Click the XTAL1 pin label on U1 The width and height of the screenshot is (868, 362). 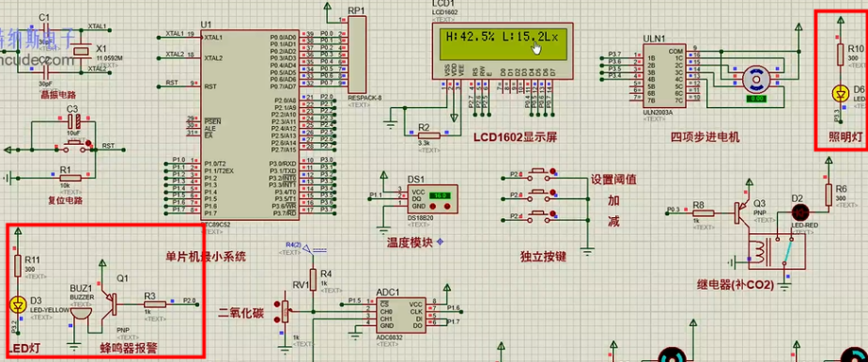213,38
